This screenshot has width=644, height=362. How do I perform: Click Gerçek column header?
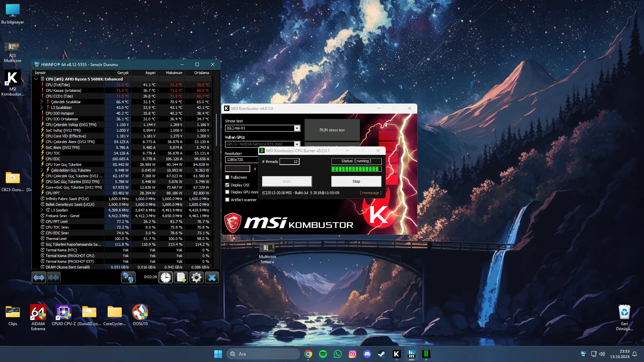tap(118, 73)
